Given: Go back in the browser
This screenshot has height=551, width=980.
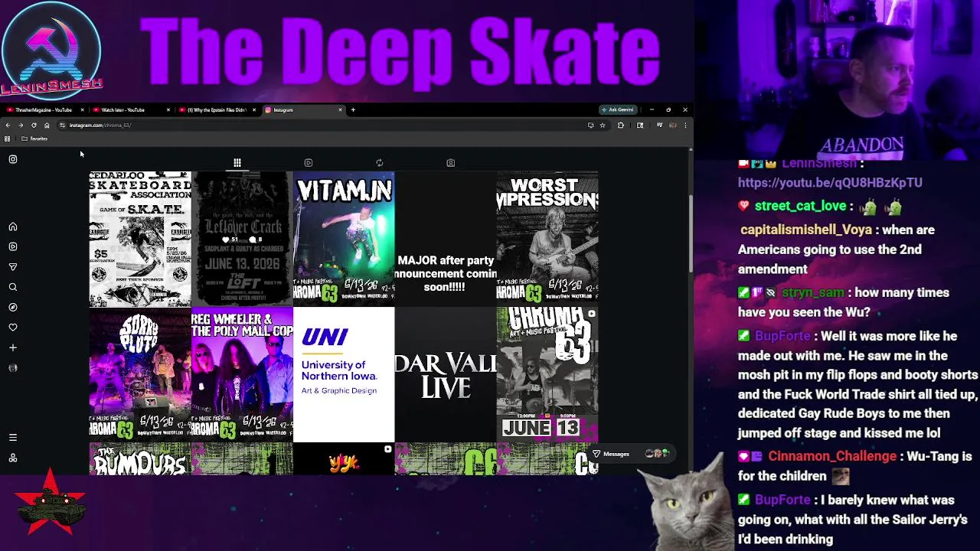Looking at the screenshot, I should (8, 125).
